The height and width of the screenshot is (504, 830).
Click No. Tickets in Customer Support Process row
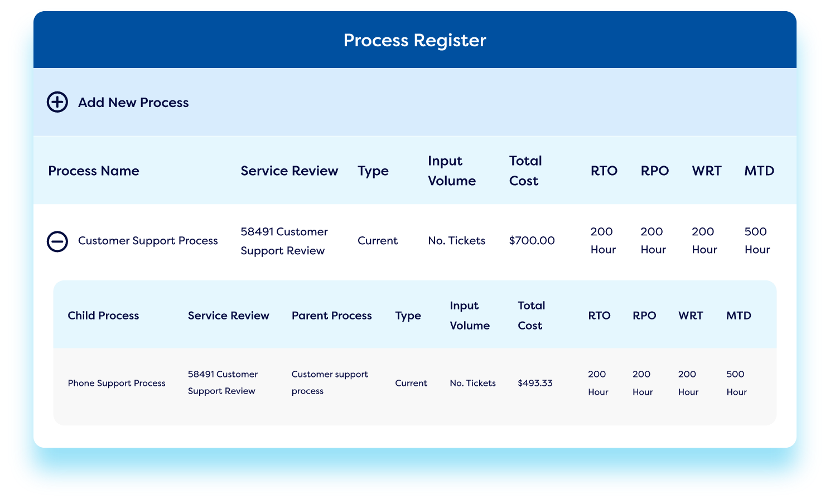[457, 241]
